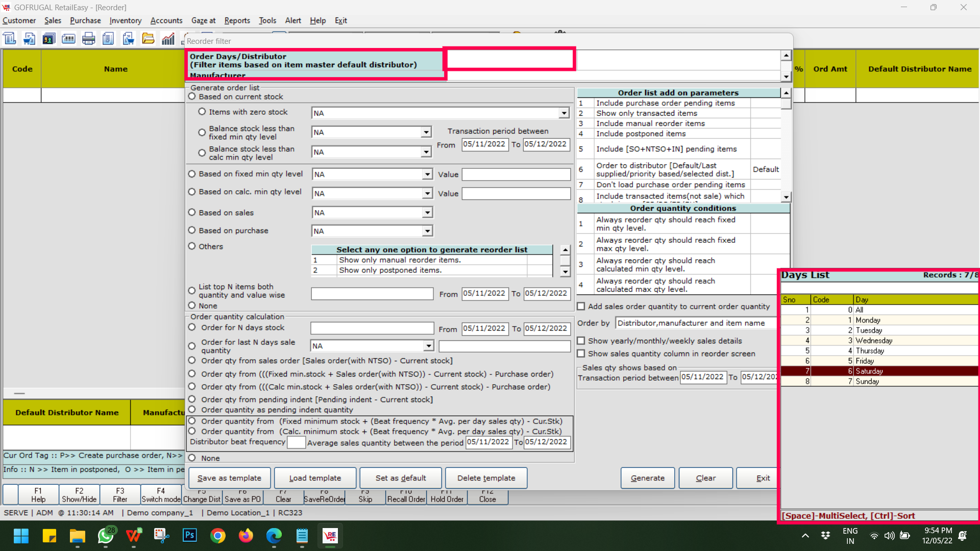Viewport: 980px width, 551px height.
Task: Open the Inventory menu
Action: click(125, 20)
